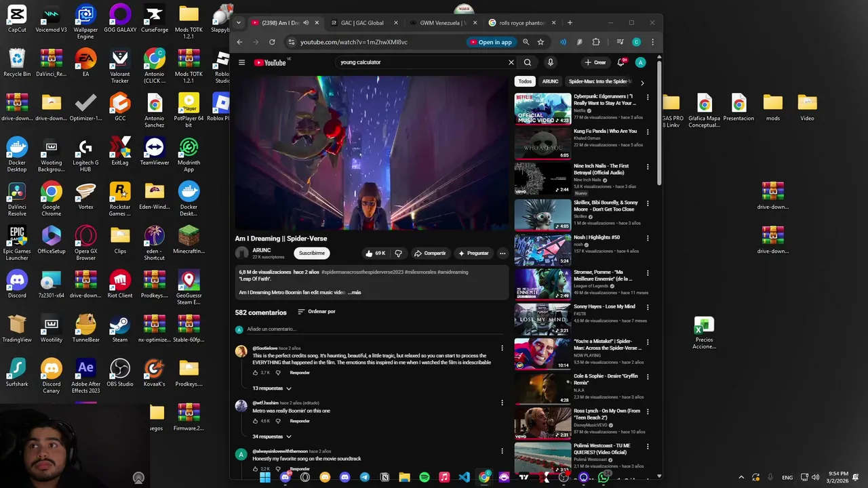Like the @wtf.hxshim comment

[x=256, y=421]
